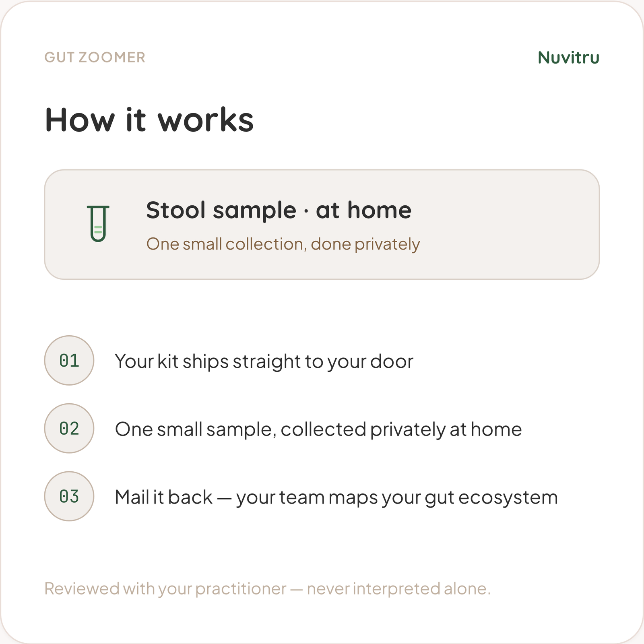Image resolution: width=644 pixels, height=644 pixels.
Task: Click the word 'ZOOMER' in top label
Action: tap(112, 58)
